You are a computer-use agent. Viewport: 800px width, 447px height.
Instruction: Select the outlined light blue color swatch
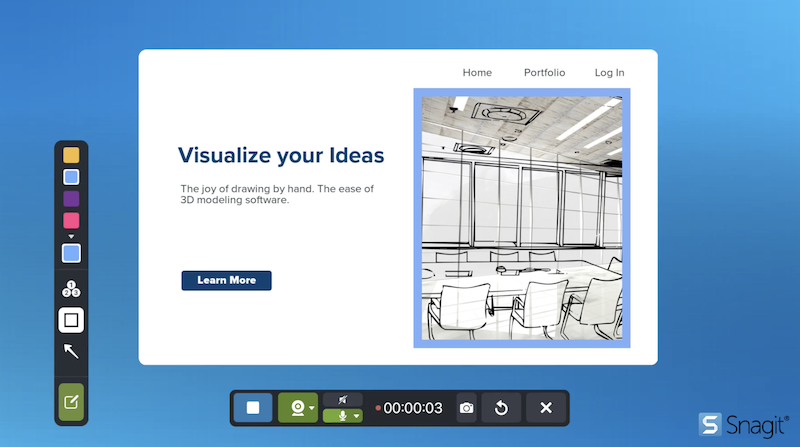pyautogui.click(x=71, y=177)
